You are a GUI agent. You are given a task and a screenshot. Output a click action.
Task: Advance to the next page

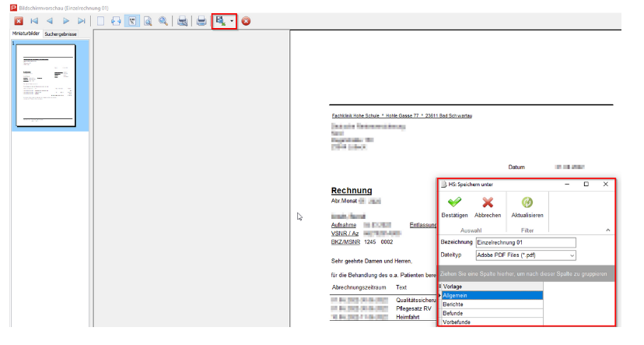coord(66,21)
